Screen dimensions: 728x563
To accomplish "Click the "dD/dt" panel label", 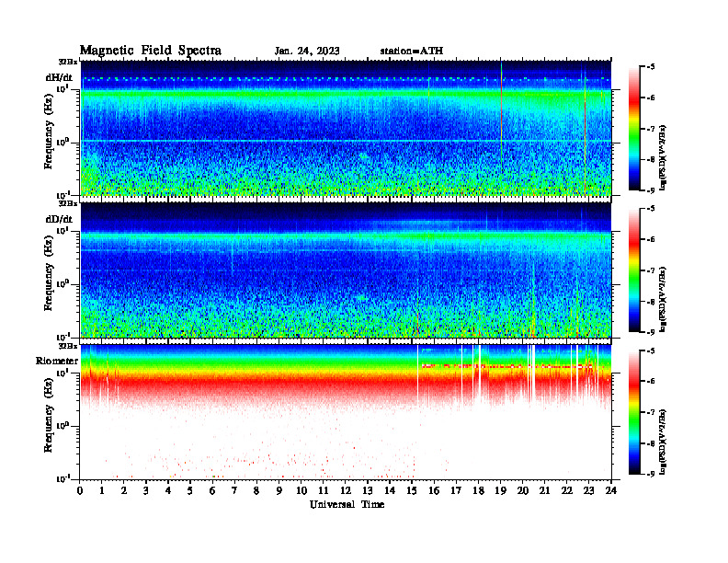I will point(59,219).
